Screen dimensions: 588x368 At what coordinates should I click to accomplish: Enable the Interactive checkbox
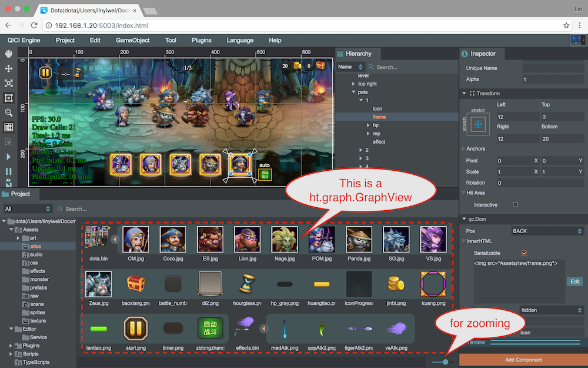(515, 205)
